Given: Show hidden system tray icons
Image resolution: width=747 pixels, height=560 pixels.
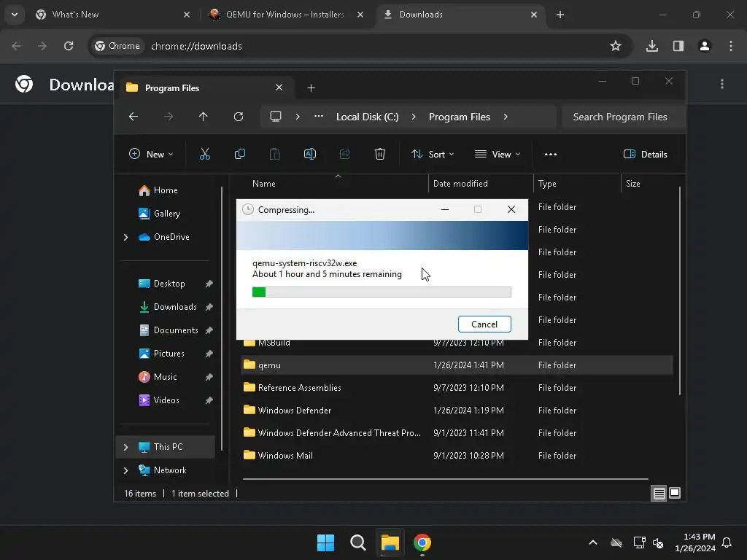Looking at the screenshot, I should click(593, 542).
